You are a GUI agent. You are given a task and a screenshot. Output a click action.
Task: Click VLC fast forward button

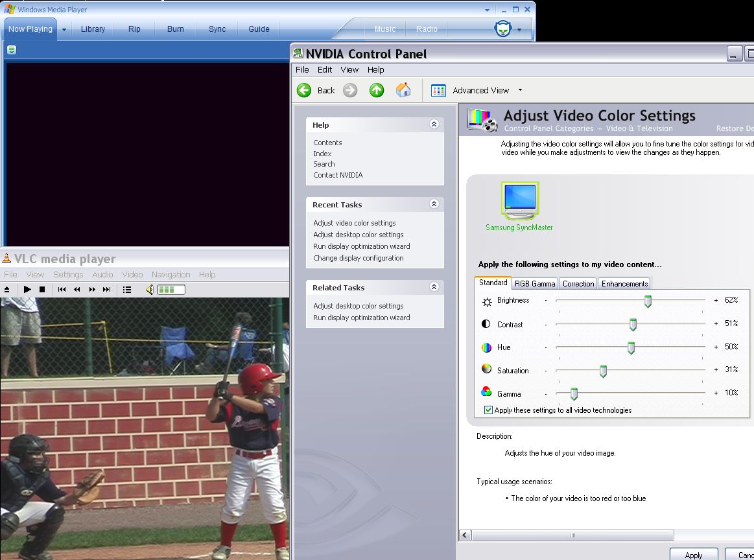coord(92,289)
